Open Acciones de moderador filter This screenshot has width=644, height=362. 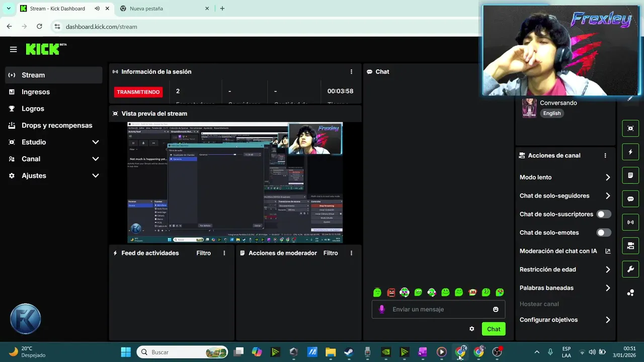point(331,253)
